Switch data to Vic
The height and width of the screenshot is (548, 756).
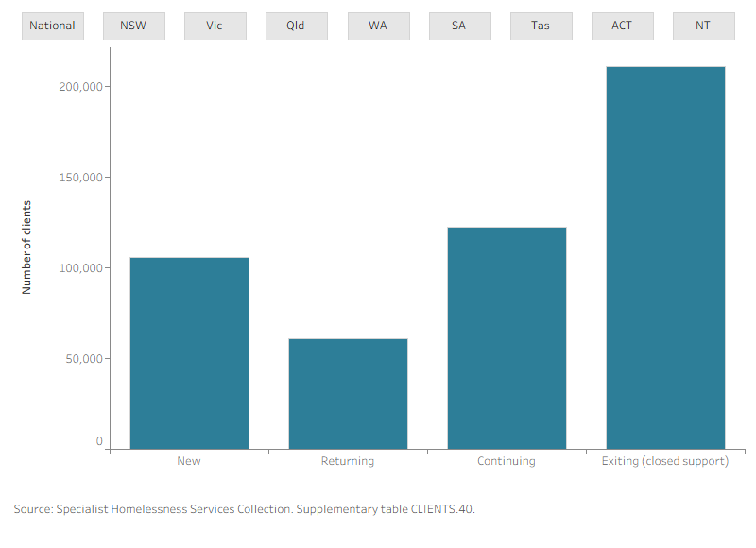(215, 26)
